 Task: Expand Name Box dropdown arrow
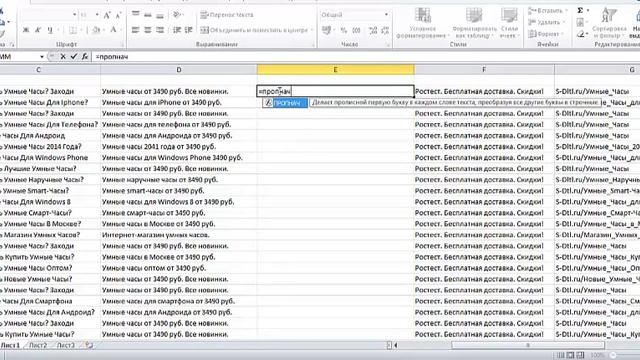[42, 57]
